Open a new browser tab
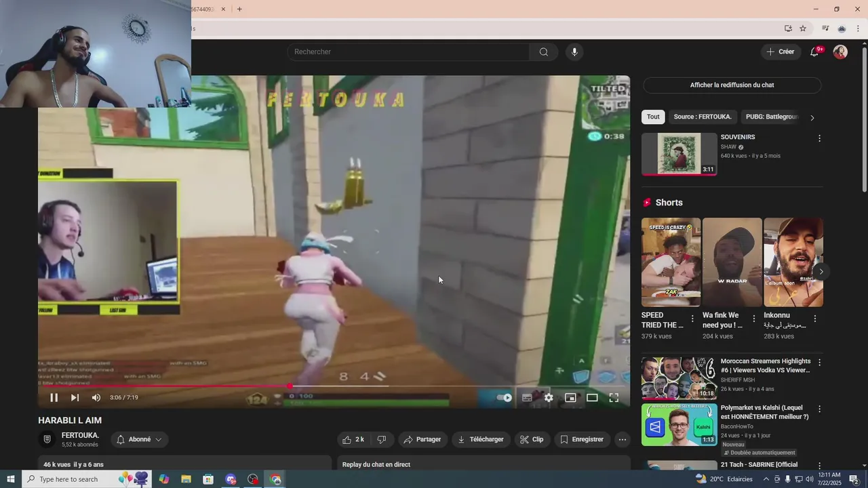This screenshot has height=488, width=868. point(239,9)
